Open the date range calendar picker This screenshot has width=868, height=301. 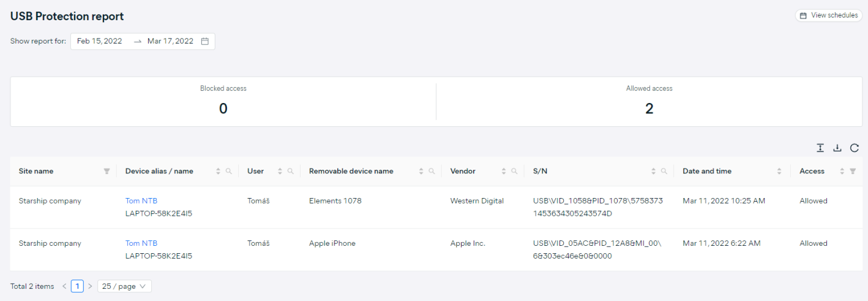(x=205, y=41)
